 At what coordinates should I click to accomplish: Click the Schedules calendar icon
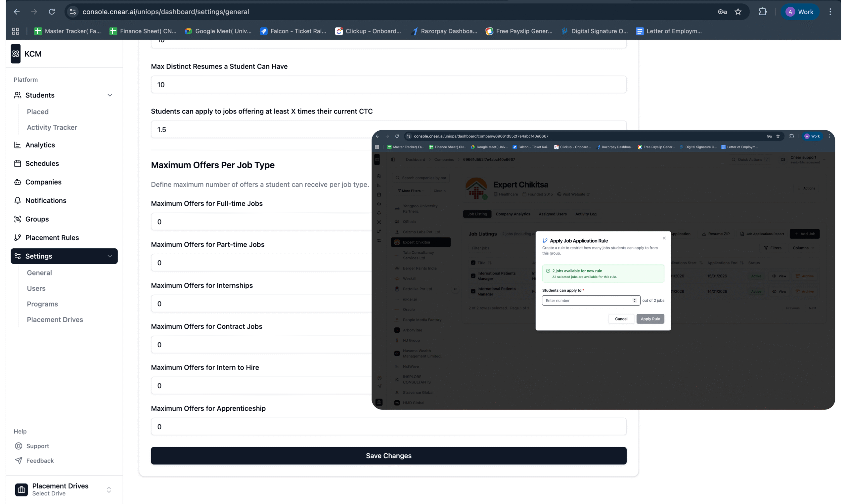pyautogui.click(x=17, y=163)
